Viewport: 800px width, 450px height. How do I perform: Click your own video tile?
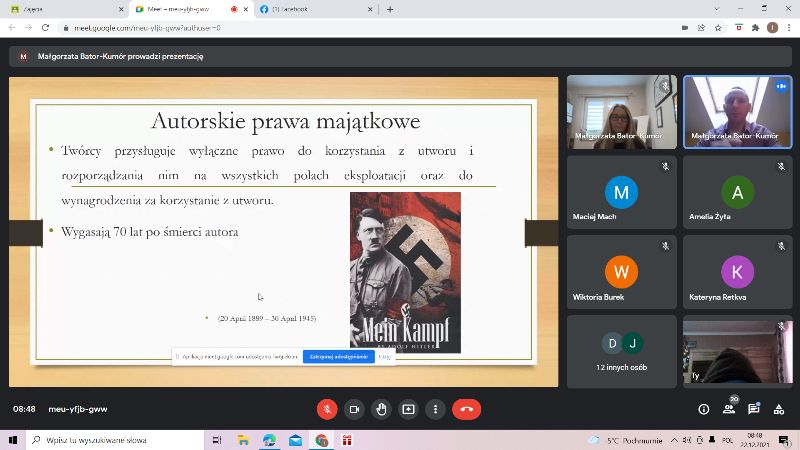click(x=737, y=352)
